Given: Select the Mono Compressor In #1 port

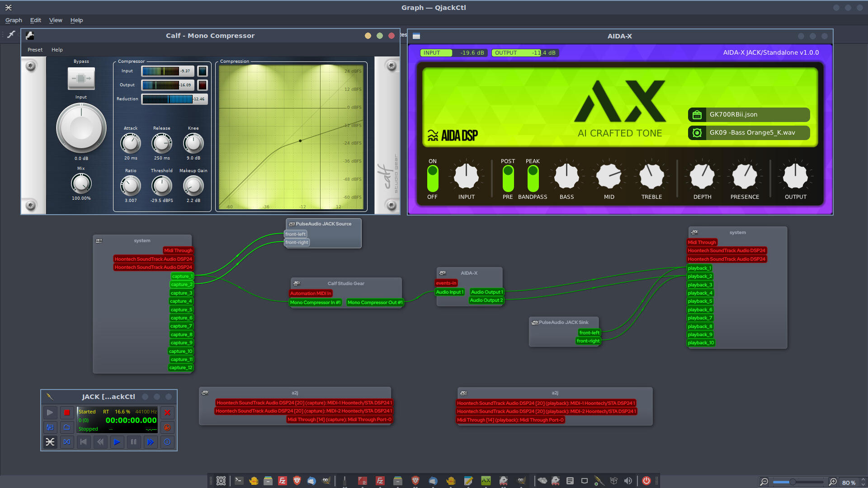Looking at the screenshot, I should [x=316, y=302].
